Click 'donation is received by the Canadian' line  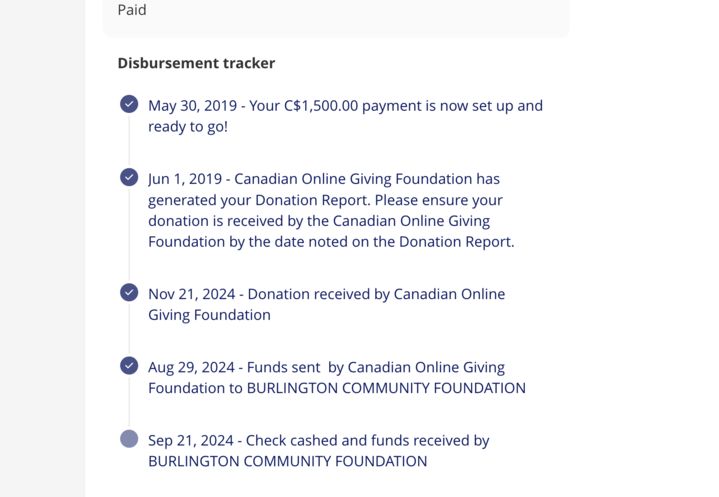pos(319,221)
